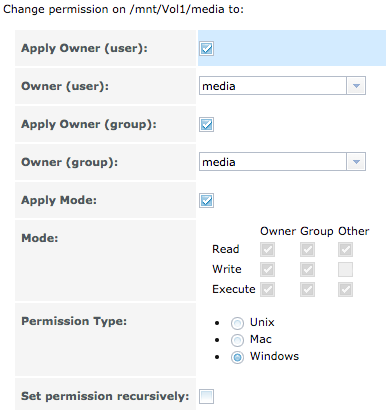Toggle Group Execute permission checkbox
This screenshot has height=410, width=390.
(307, 290)
